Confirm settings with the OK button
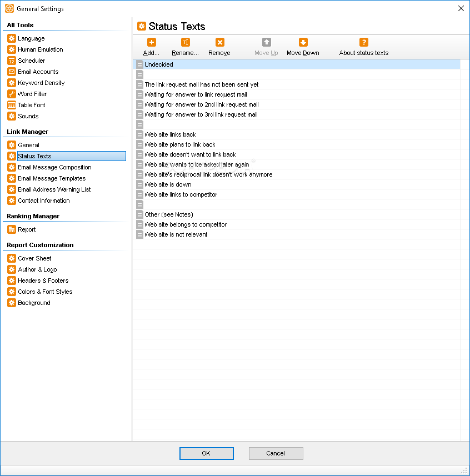Screen dimensions: 470x476 207,453
